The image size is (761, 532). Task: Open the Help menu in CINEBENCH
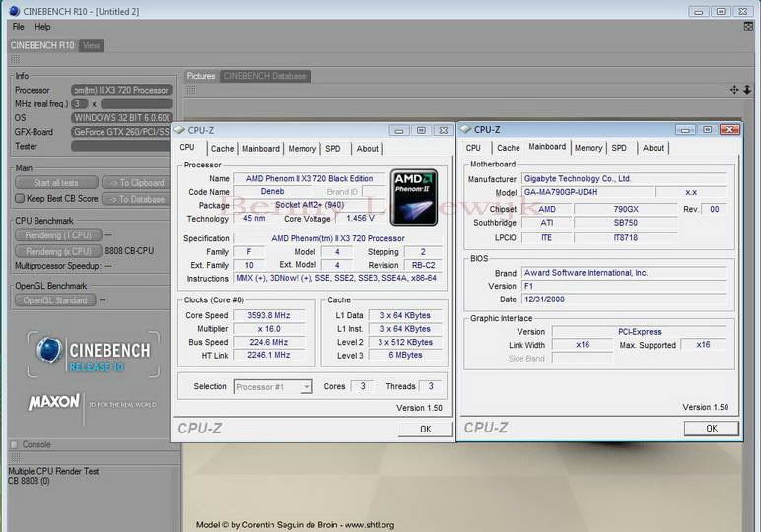tap(42, 27)
